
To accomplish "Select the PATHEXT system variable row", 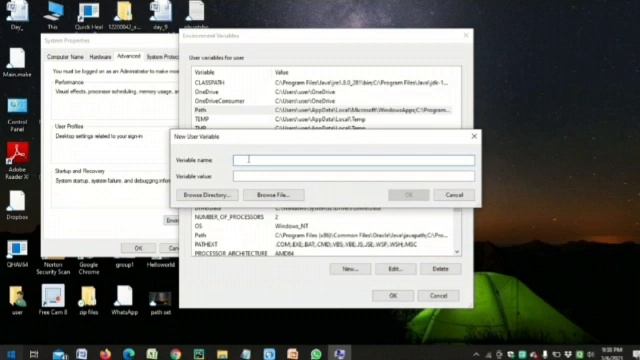I will pyautogui.click(x=322, y=244).
